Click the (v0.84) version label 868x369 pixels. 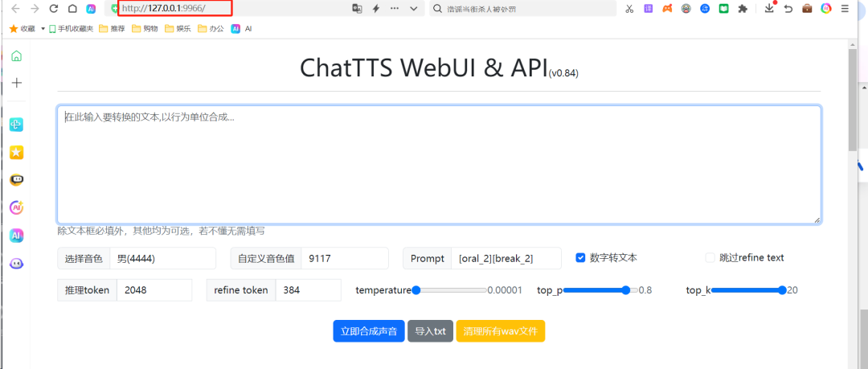coord(564,73)
